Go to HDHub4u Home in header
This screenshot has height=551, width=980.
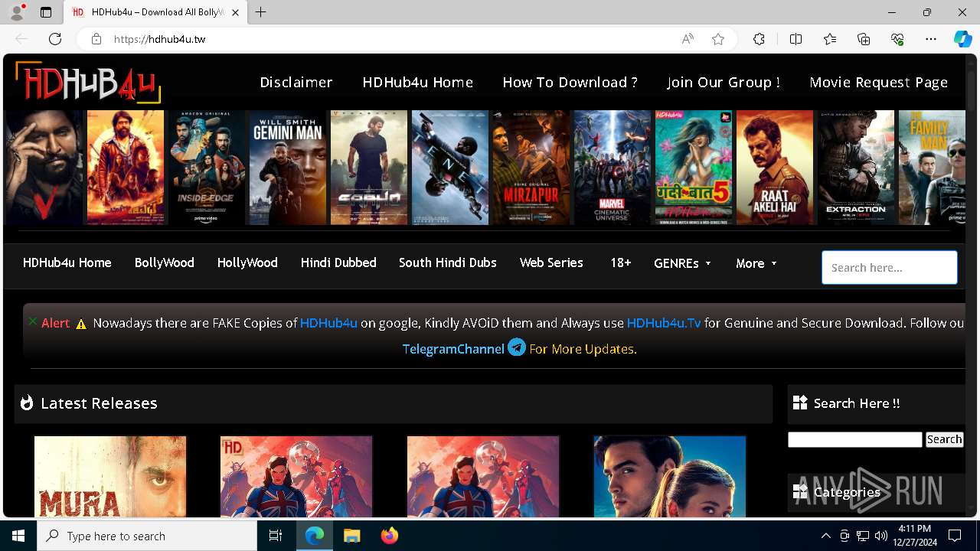coord(418,82)
